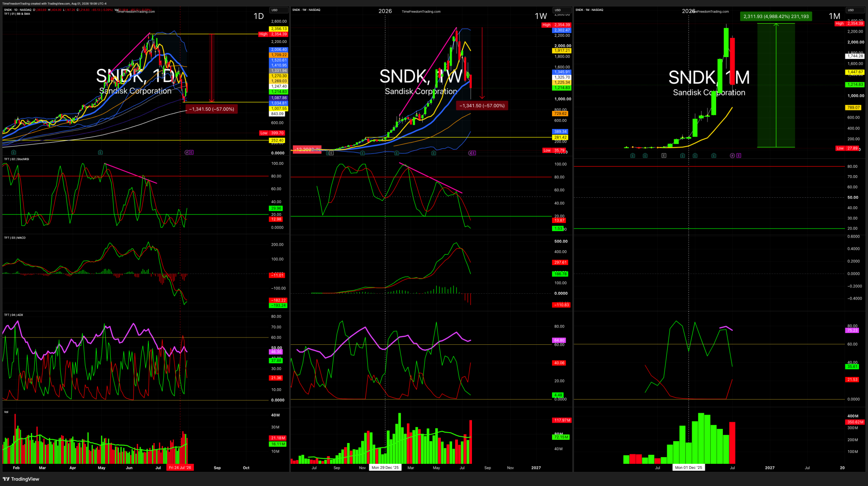Click the purple lightning marker on the monthly chart

pos(732,156)
